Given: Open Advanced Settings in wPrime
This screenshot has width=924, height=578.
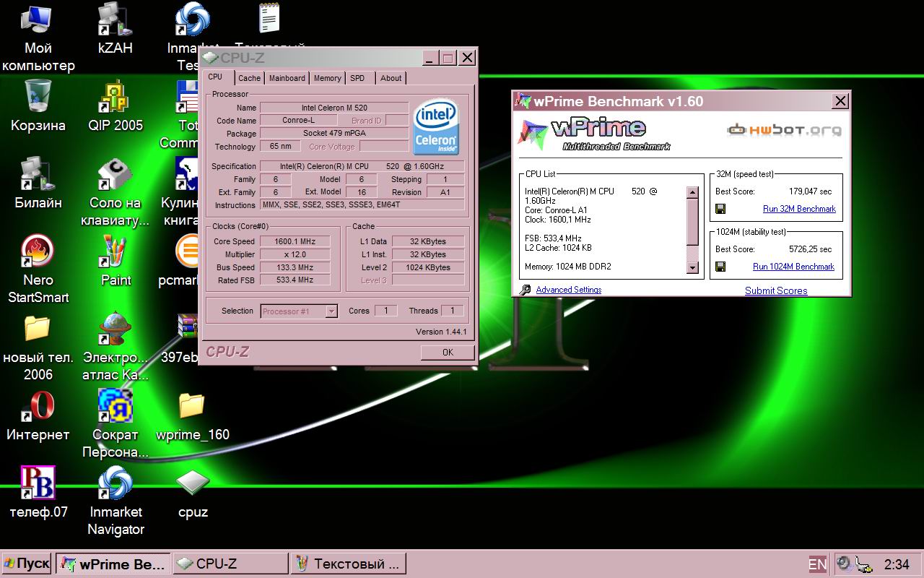Looking at the screenshot, I should tap(568, 290).
